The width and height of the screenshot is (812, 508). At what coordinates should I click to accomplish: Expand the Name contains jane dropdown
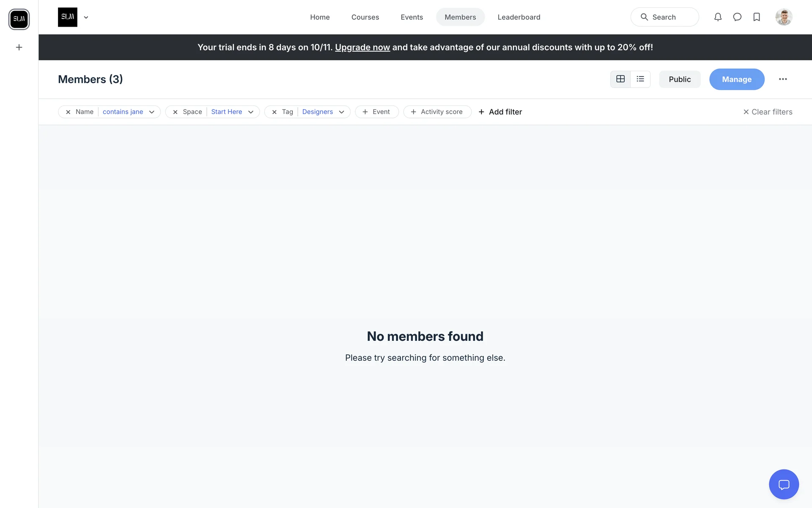(x=152, y=112)
